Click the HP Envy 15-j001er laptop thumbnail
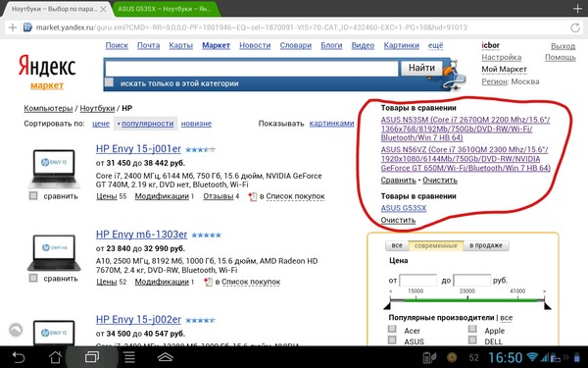This screenshot has width=588, height=368. [54, 169]
